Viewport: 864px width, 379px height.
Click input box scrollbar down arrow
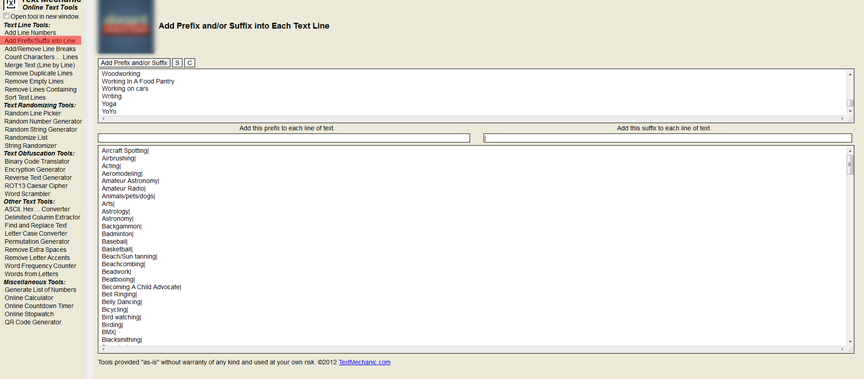[x=850, y=111]
